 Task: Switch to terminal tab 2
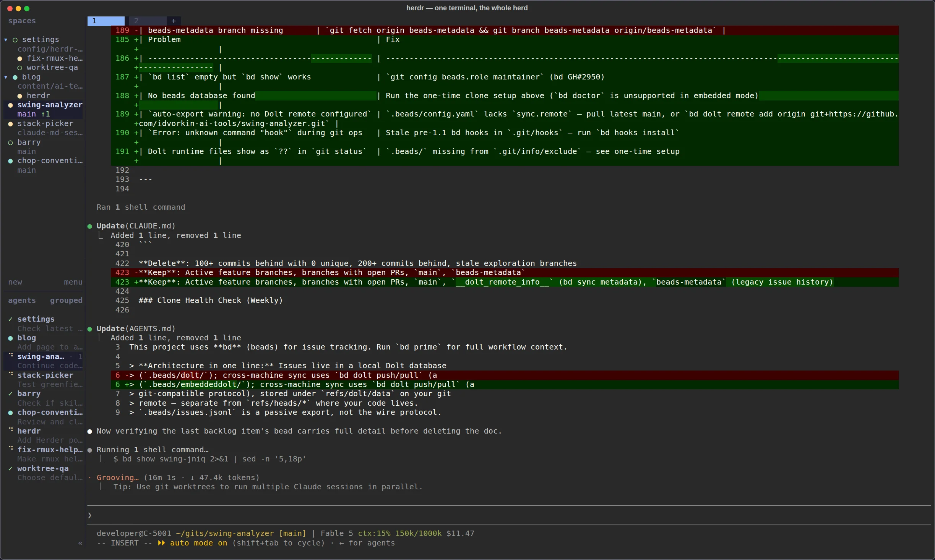point(148,21)
